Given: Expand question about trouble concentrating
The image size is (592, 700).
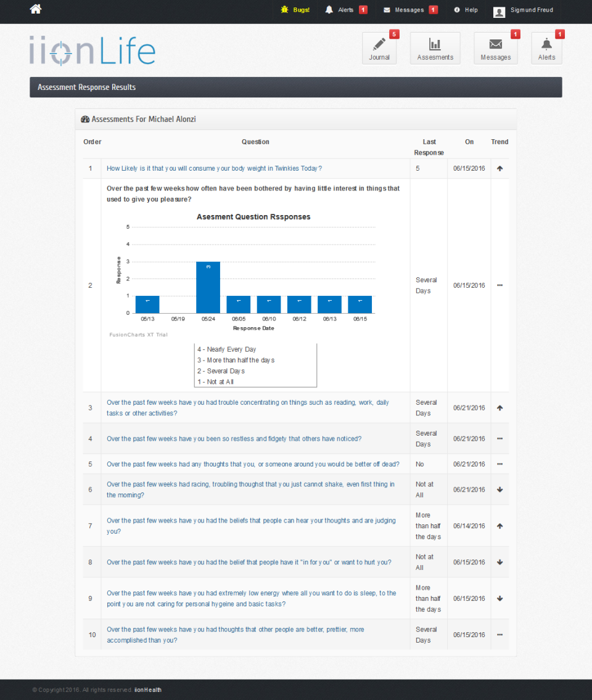Looking at the screenshot, I should [x=248, y=407].
